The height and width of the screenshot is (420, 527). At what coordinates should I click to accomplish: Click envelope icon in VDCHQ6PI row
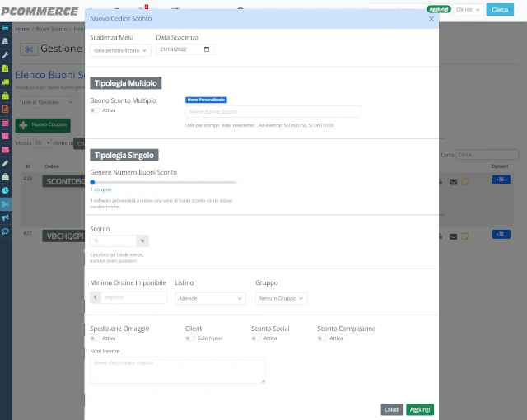pyautogui.click(x=453, y=236)
